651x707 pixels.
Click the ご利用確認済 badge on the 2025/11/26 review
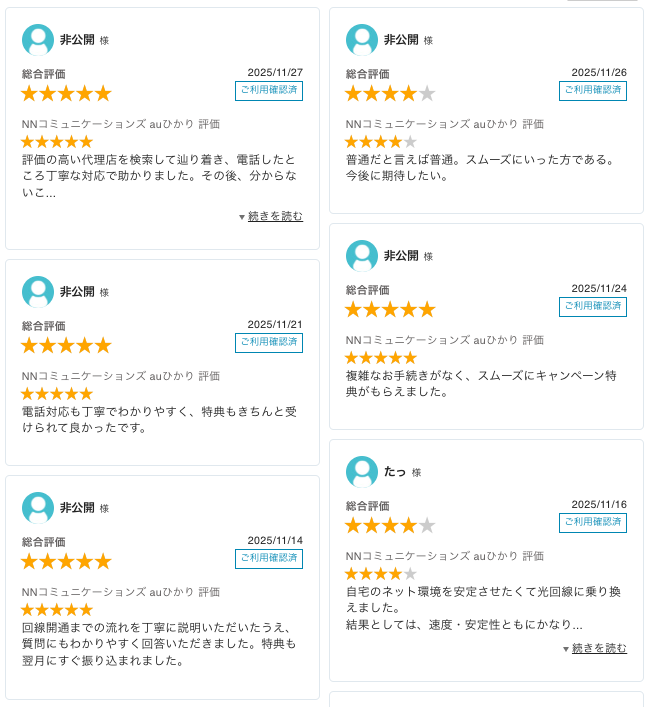(593, 91)
